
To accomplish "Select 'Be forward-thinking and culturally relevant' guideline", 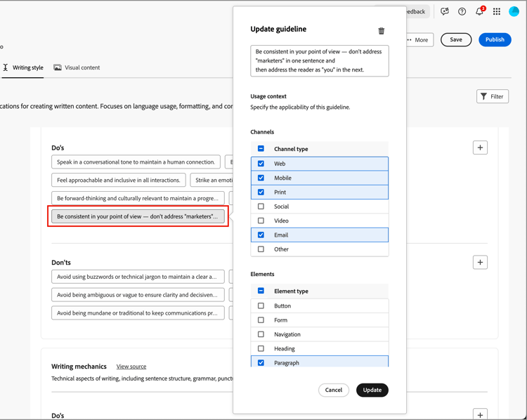I will (x=138, y=198).
